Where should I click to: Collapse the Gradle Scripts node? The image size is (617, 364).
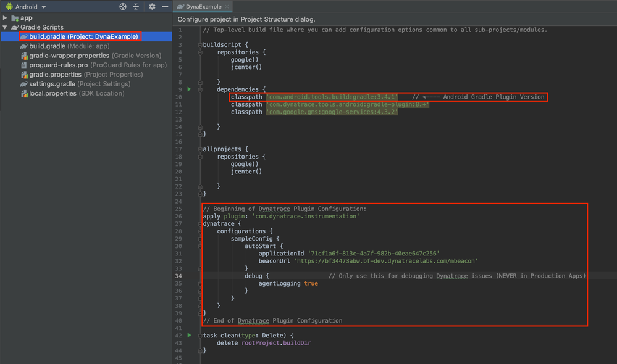coord(6,27)
